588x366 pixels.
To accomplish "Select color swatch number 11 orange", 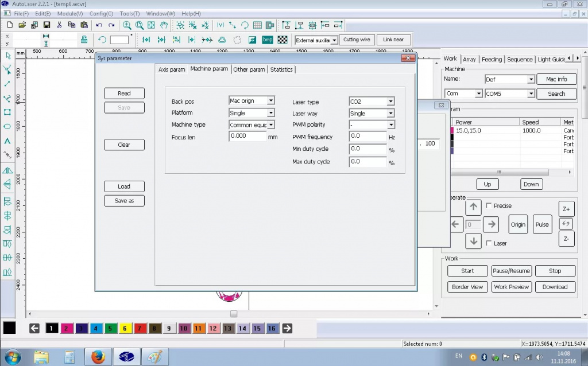I will (198, 329).
